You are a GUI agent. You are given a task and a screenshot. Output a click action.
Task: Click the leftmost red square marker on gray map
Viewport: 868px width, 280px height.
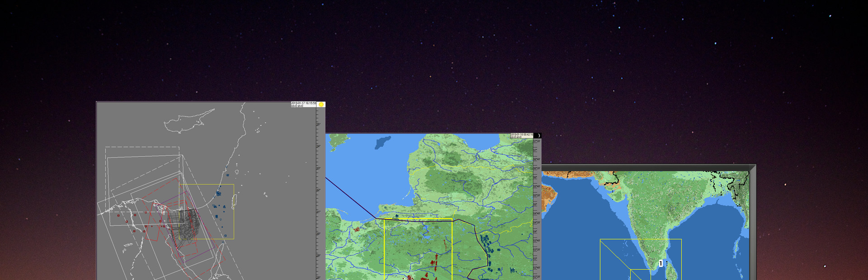118,215
